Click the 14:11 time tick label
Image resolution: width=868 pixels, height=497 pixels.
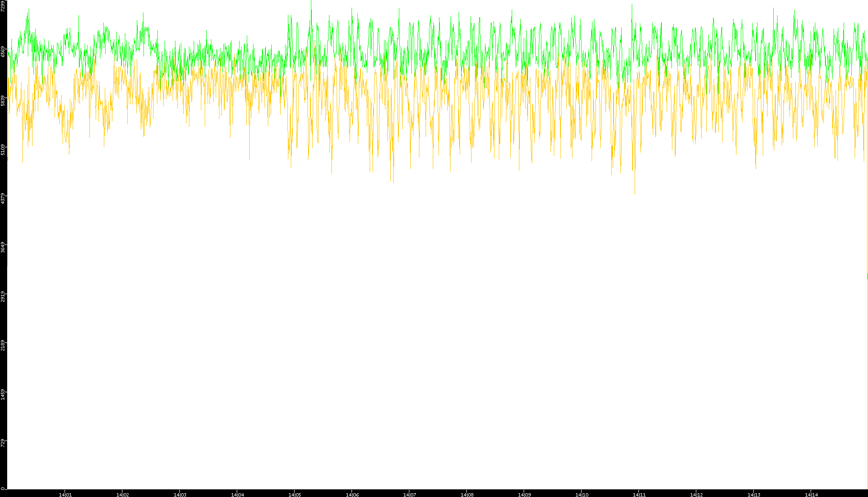coord(639,494)
